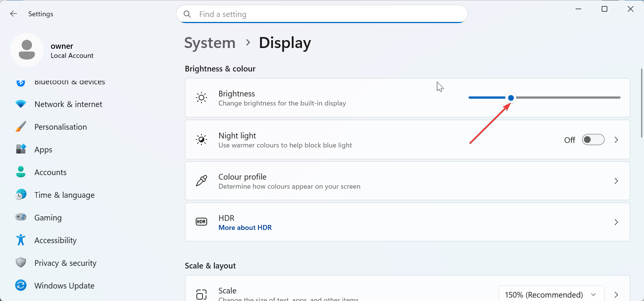Screen dimensions: 644x301
Task: Click the Windows Update refresh icon
Action: (21, 285)
